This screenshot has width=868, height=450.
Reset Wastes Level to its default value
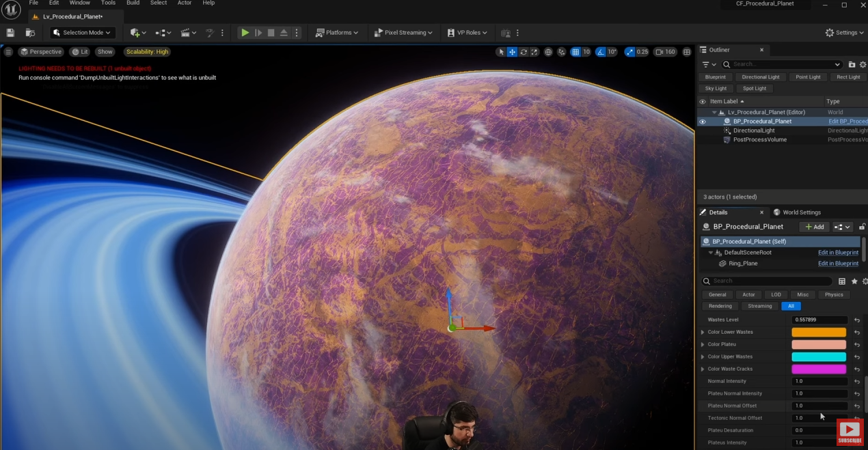point(857,320)
